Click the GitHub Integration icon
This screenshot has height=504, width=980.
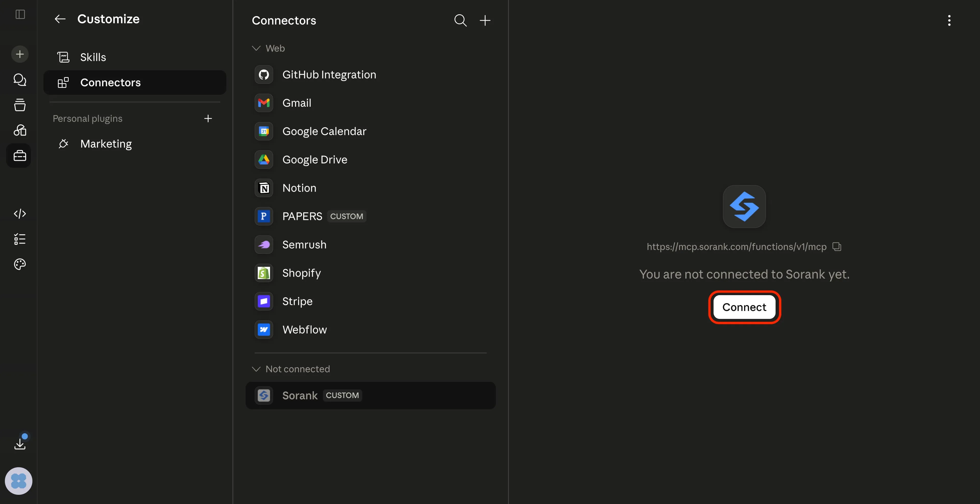[x=264, y=75]
